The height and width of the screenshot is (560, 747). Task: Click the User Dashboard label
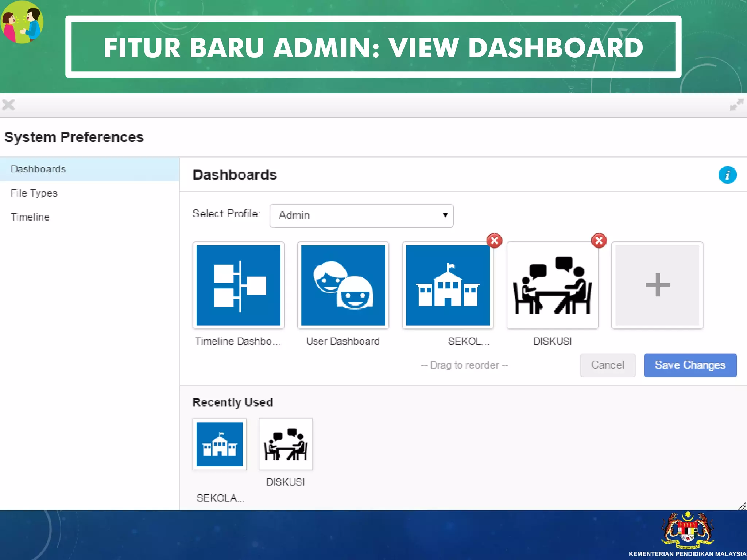point(343,341)
